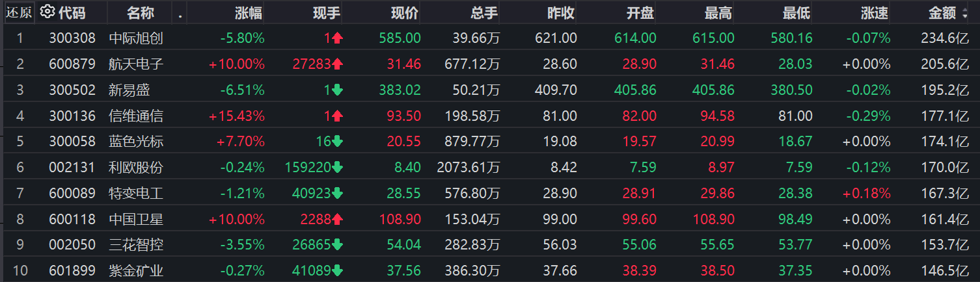
Task: Select the 特变电工 row
Action: point(490,194)
